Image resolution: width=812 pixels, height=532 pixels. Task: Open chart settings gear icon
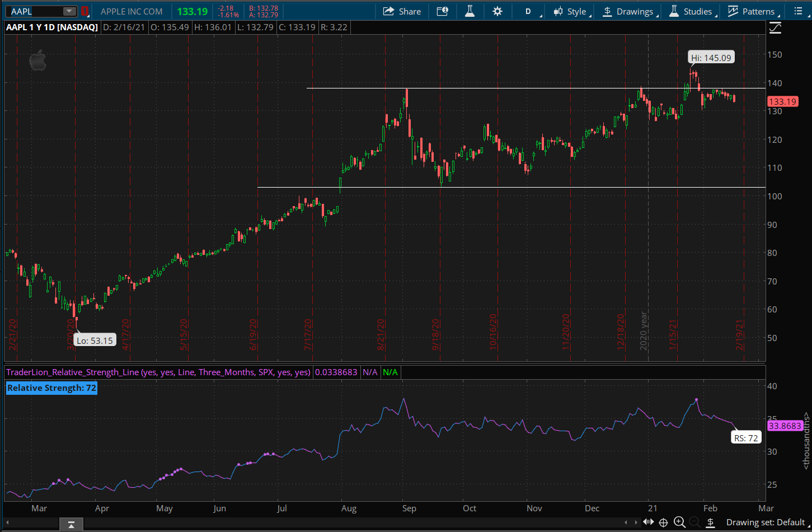497,11
